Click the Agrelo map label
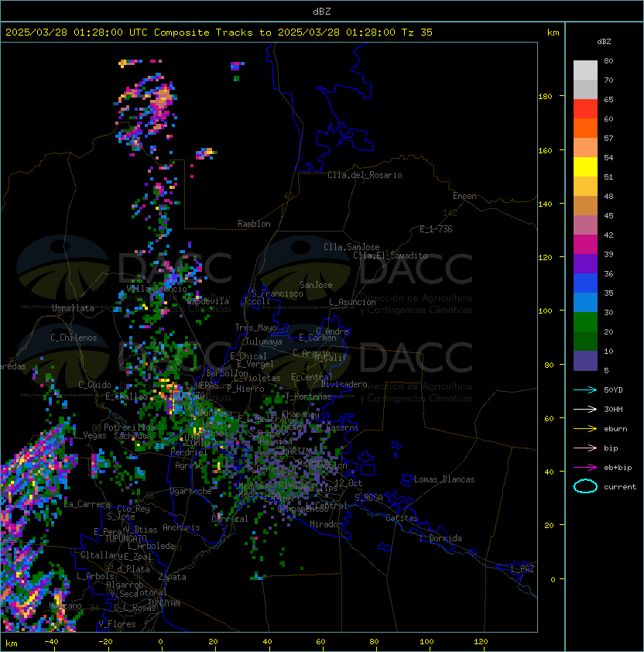 tap(189, 465)
